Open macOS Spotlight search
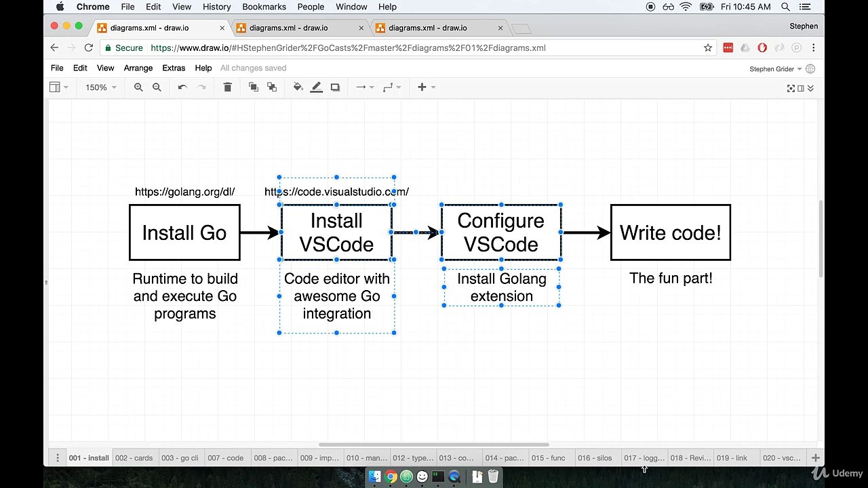868x488 pixels. point(786,7)
